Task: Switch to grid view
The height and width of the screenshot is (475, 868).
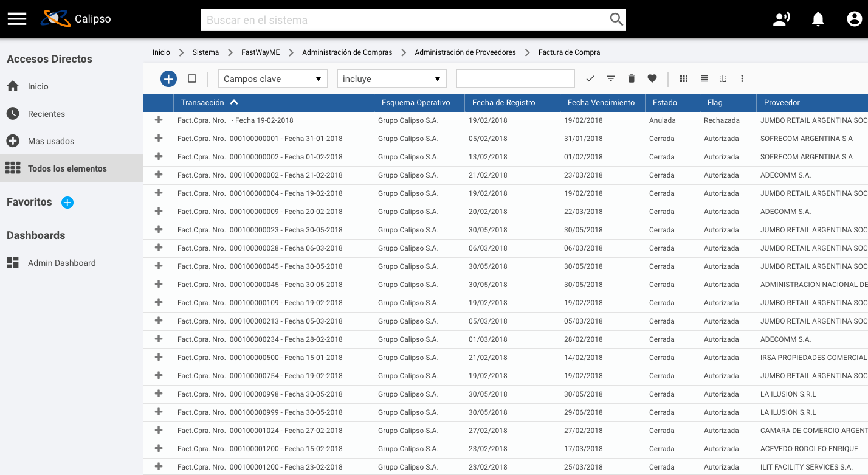Action: (684, 78)
